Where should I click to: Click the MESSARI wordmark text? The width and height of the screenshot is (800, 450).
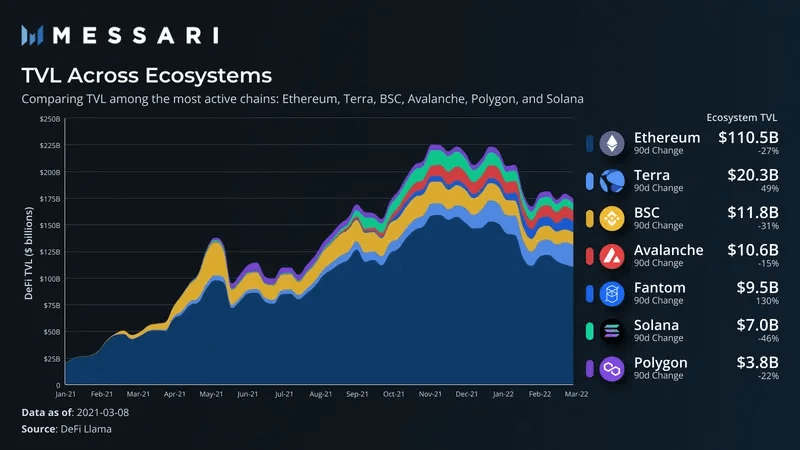[x=134, y=36]
